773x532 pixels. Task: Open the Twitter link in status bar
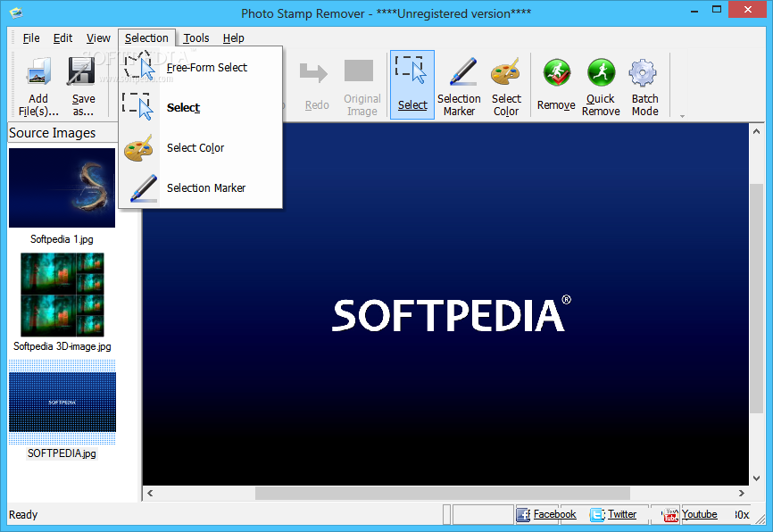pos(621,514)
